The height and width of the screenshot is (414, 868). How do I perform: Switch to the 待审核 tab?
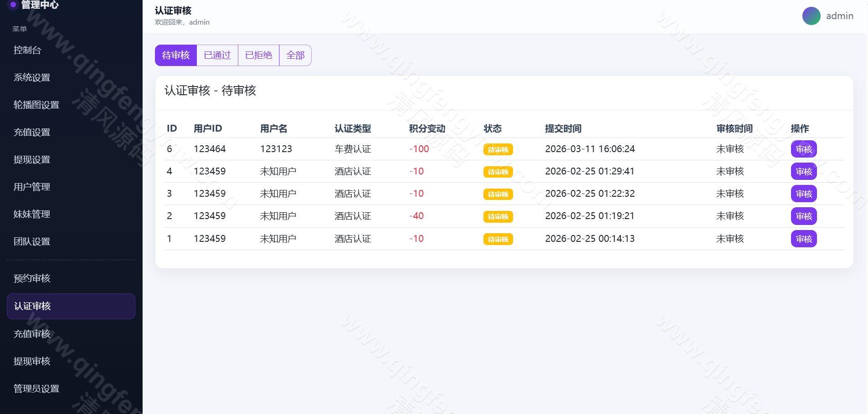point(176,55)
